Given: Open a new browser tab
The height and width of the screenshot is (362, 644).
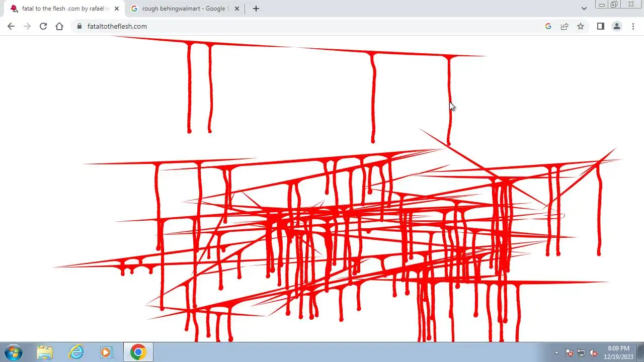Looking at the screenshot, I should click(x=256, y=9).
